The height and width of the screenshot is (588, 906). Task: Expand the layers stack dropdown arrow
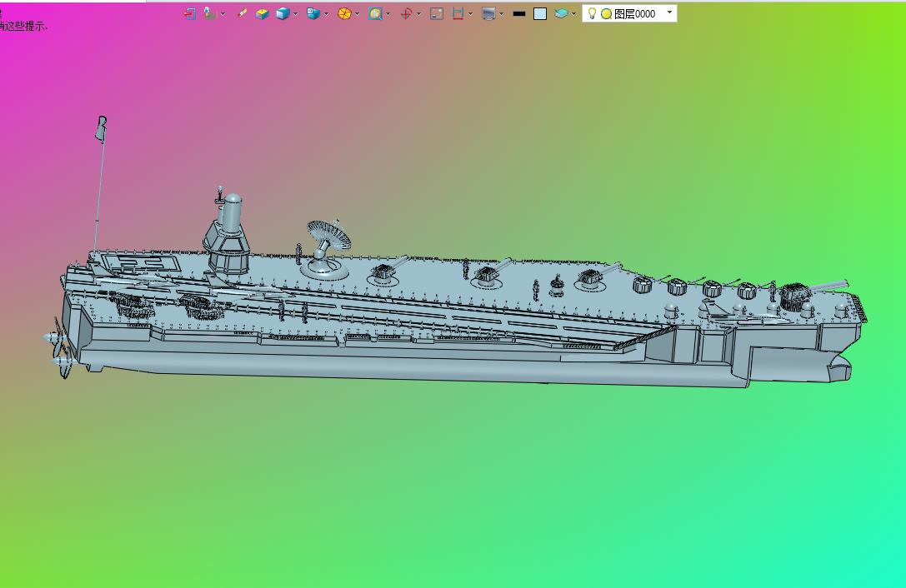coord(573,14)
